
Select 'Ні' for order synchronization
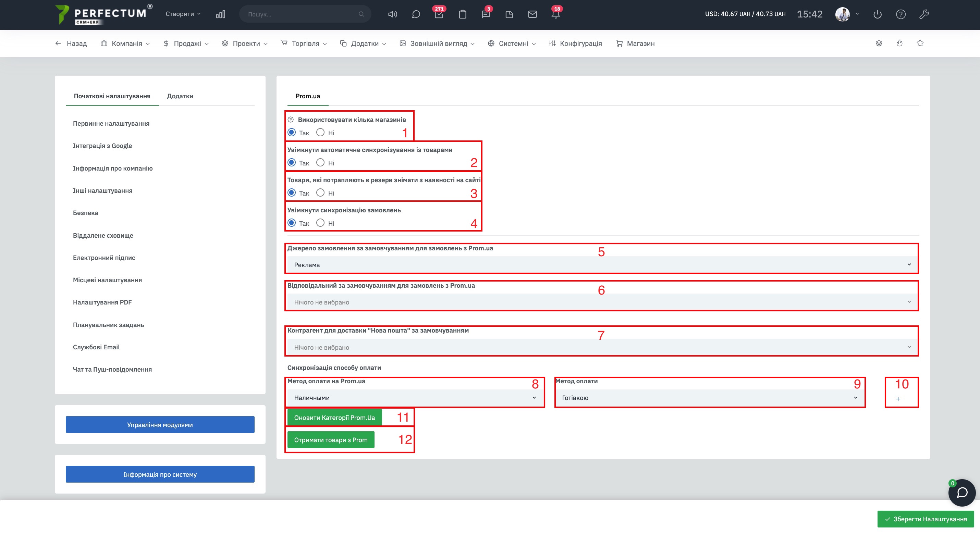[x=320, y=223]
